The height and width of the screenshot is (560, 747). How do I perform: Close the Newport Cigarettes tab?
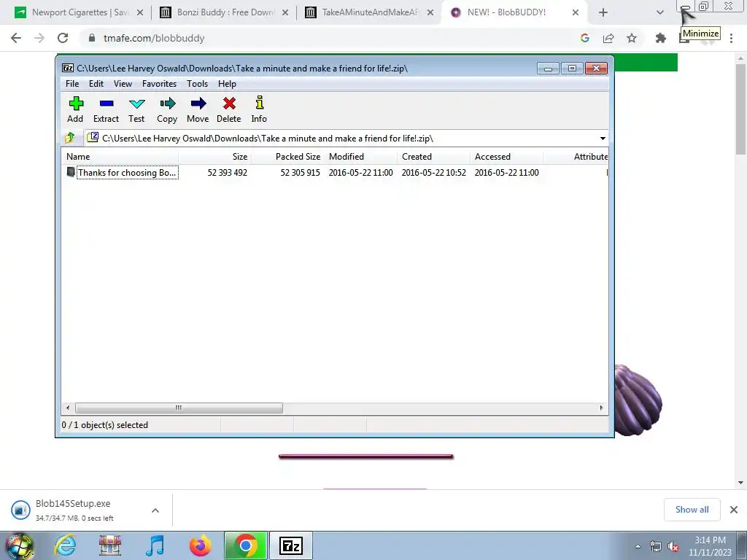pyautogui.click(x=140, y=12)
